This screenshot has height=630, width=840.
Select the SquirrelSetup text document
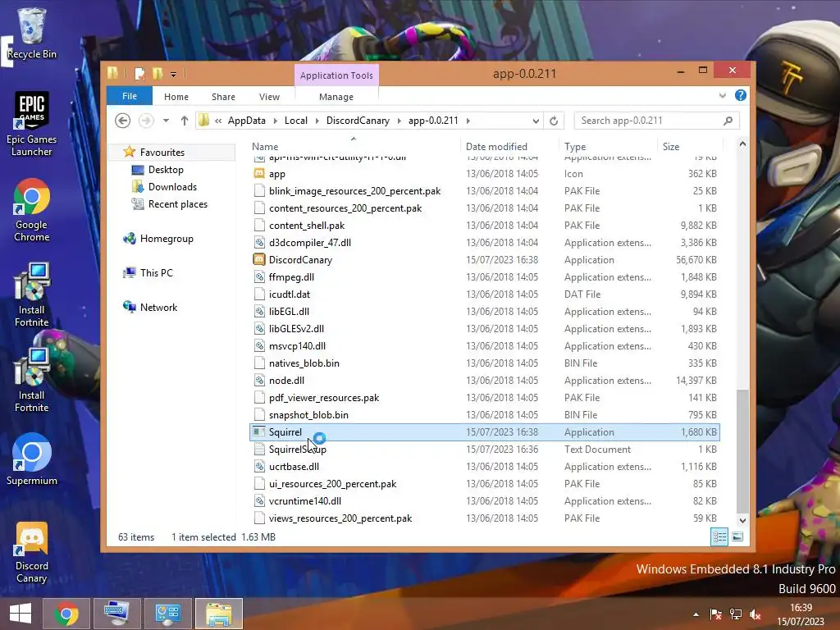tap(484, 450)
